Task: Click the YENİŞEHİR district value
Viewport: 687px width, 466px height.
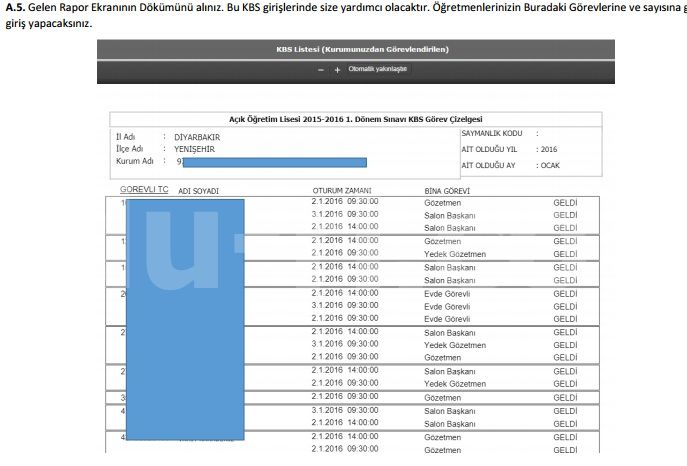Action: tap(195, 149)
